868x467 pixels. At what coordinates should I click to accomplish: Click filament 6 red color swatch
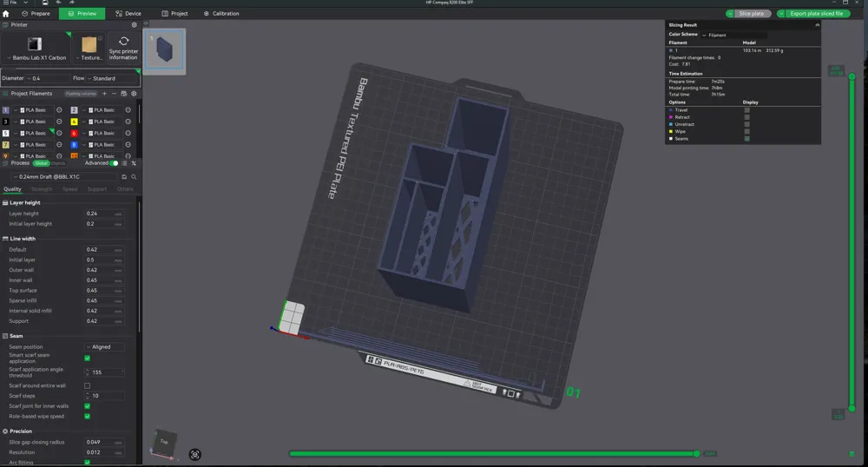[74, 134]
